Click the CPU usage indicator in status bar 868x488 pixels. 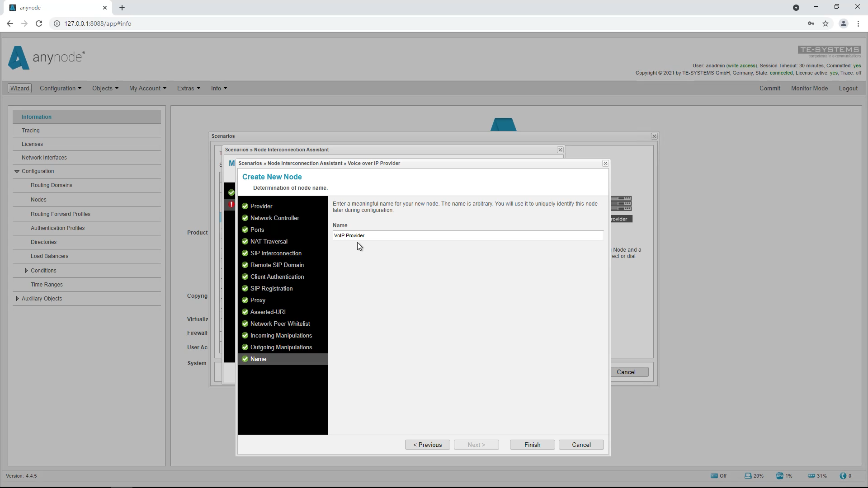click(780, 476)
